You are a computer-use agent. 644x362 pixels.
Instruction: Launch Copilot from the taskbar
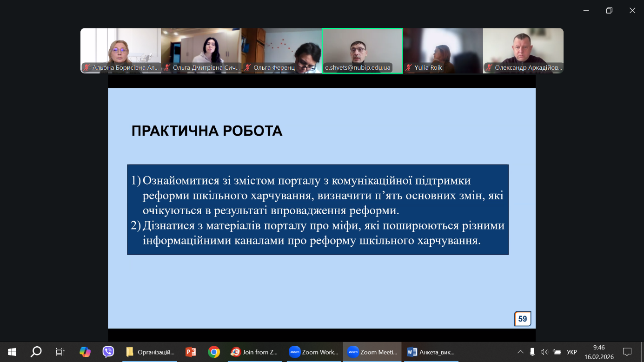tap(85, 352)
